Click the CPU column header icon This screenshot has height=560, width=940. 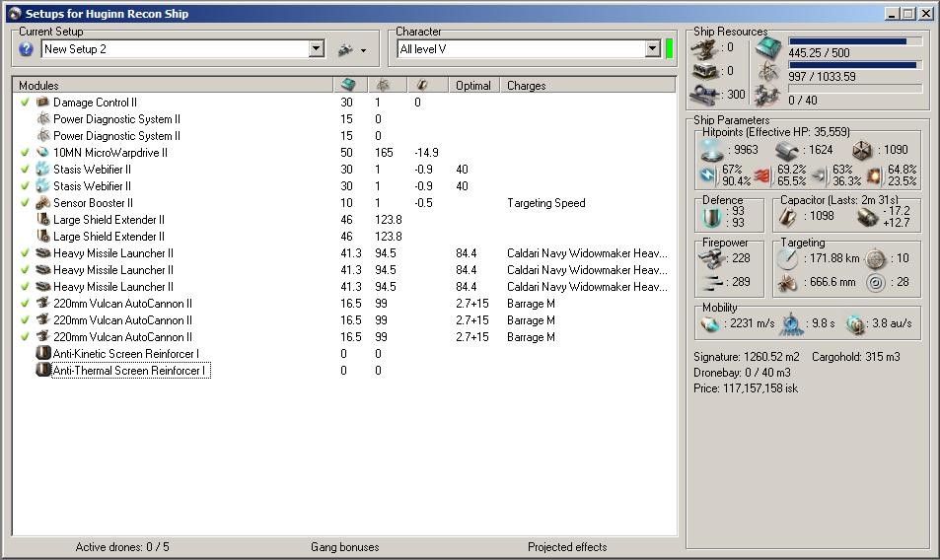pyautogui.click(x=348, y=85)
